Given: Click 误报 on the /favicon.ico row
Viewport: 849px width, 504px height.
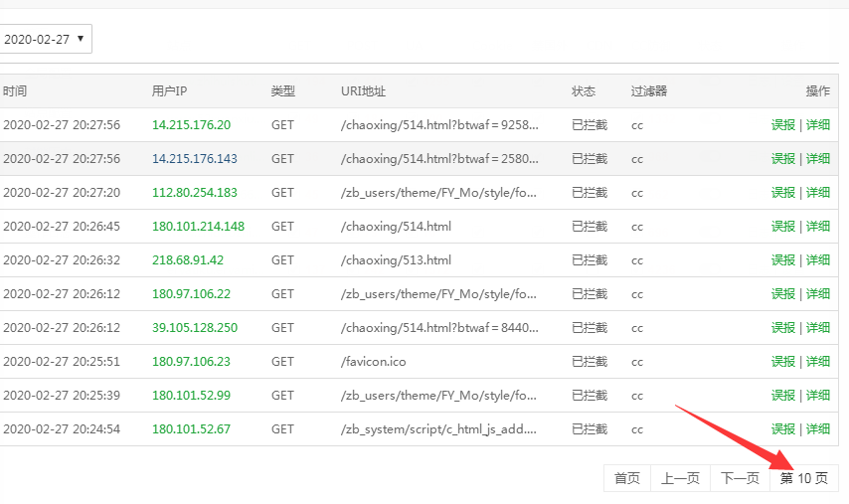Looking at the screenshot, I should (783, 362).
